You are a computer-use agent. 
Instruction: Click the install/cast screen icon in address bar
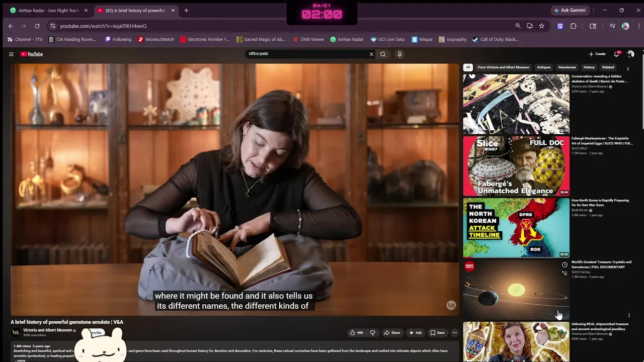point(530,26)
